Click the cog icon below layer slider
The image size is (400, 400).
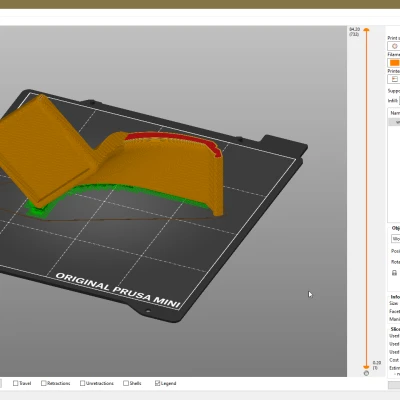click(x=366, y=373)
